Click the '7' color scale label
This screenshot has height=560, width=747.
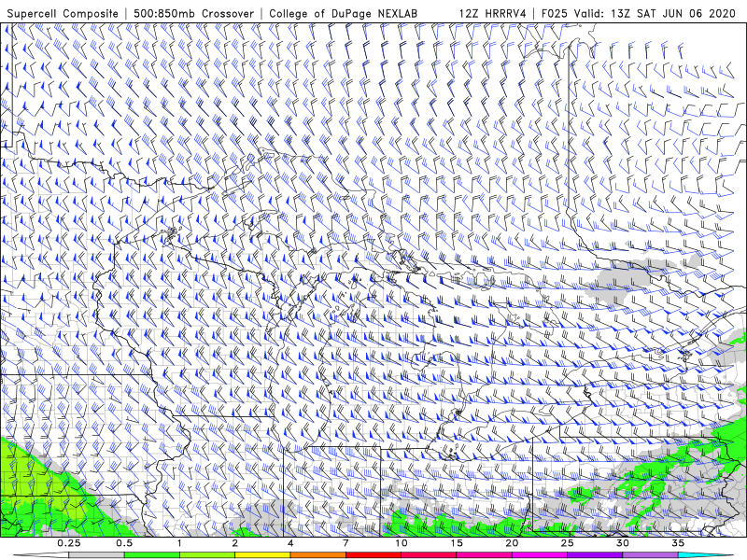(x=345, y=543)
